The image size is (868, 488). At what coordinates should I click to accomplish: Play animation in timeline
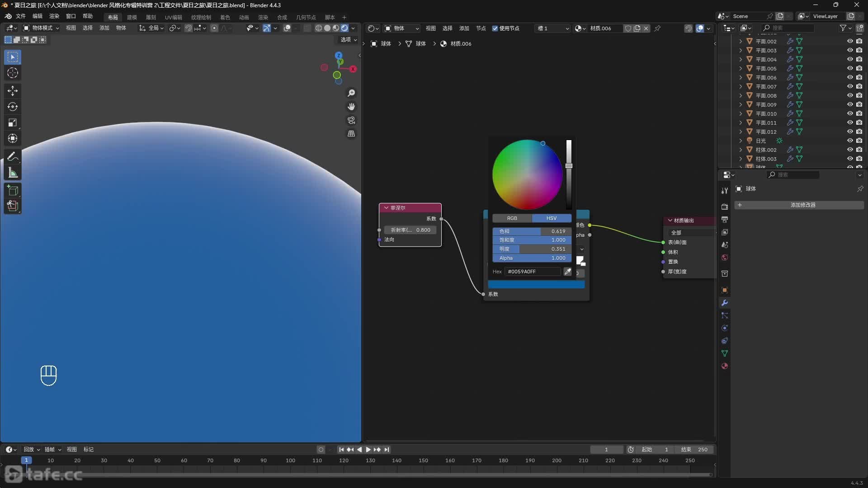click(368, 450)
